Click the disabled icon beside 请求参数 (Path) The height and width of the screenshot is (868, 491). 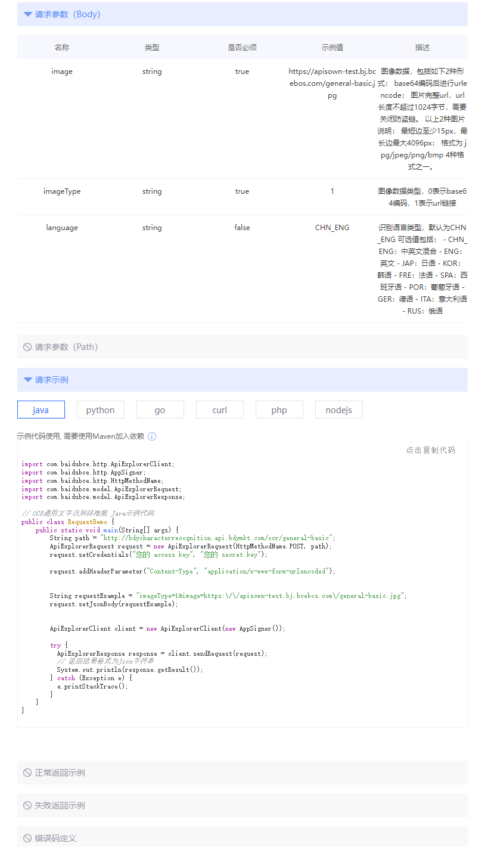point(27,347)
